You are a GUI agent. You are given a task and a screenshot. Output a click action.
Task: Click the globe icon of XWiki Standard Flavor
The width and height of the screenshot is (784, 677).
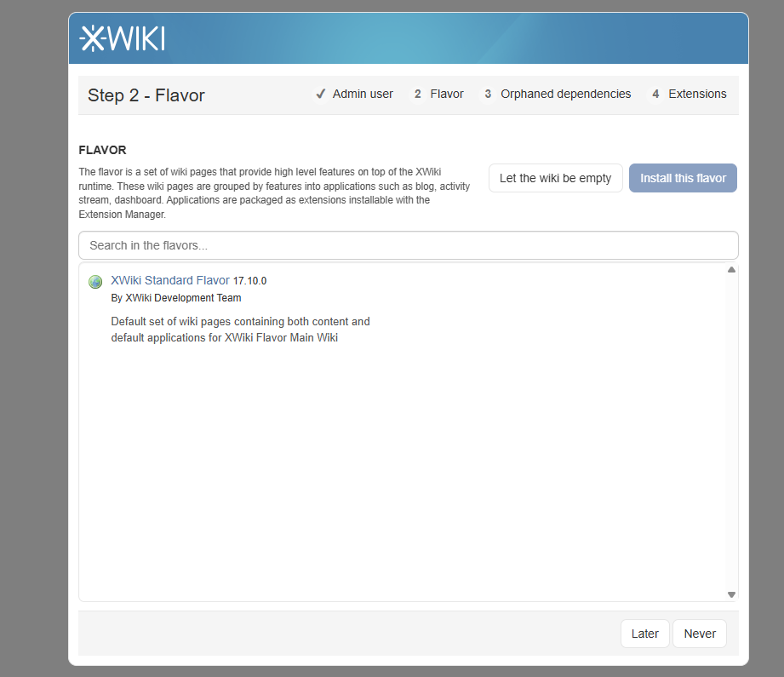tap(95, 282)
